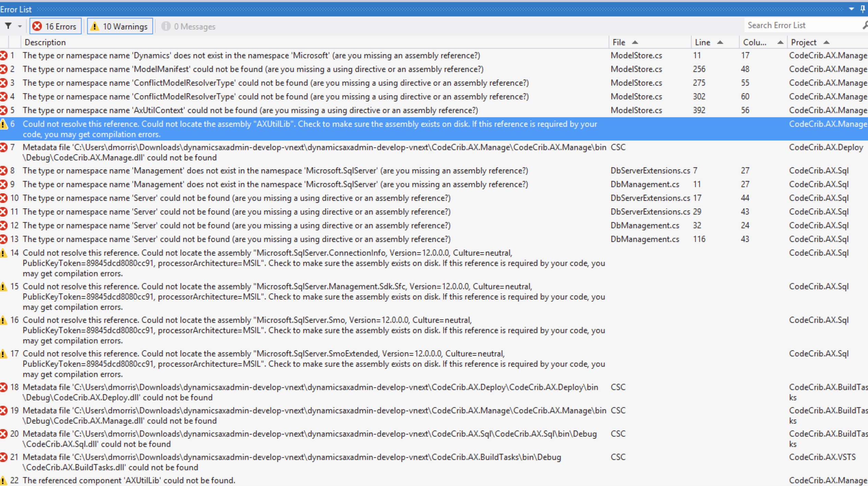Click the pin icon to dock the panel
The height and width of the screenshot is (486, 868).
coord(863,9)
